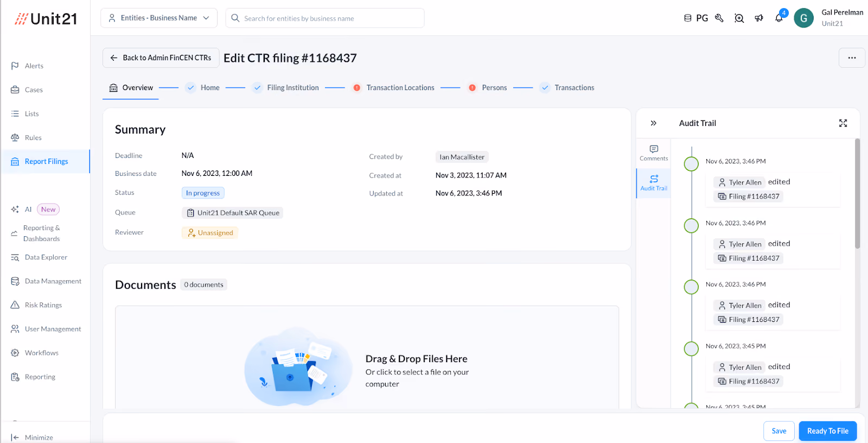The width and height of the screenshot is (868, 443).
Task: Switch to the Persons step
Action: click(487, 87)
